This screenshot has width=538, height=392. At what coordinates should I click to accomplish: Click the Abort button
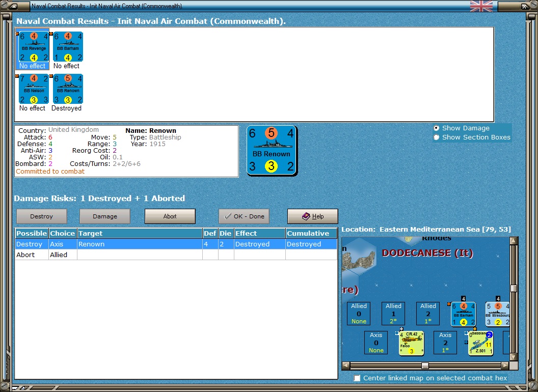[170, 216]
